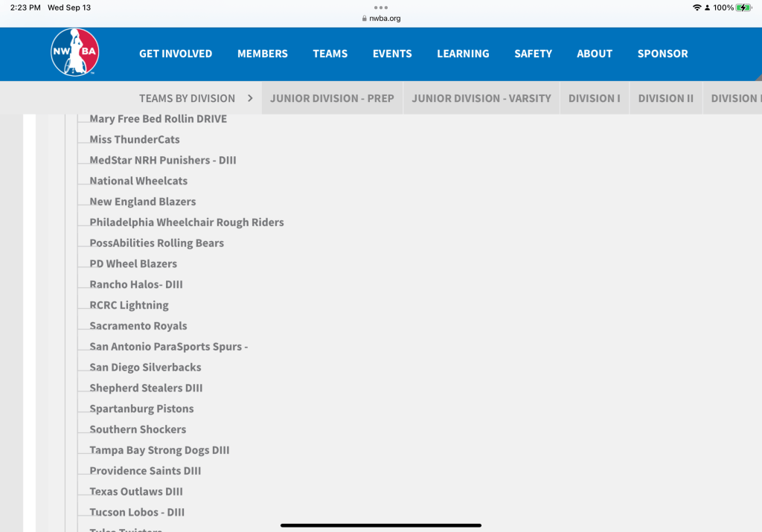Open the Sponsor navigation item

pos(662,54)
